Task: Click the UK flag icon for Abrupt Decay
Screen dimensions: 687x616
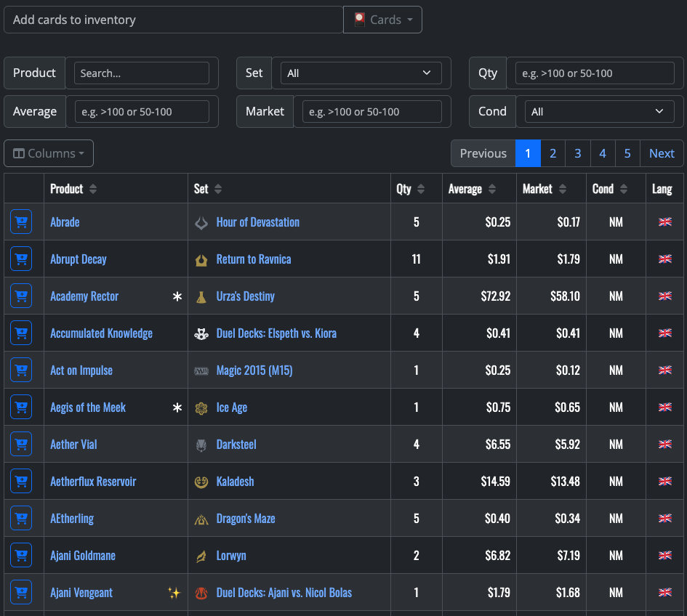Action: click(x=665, y=259)
